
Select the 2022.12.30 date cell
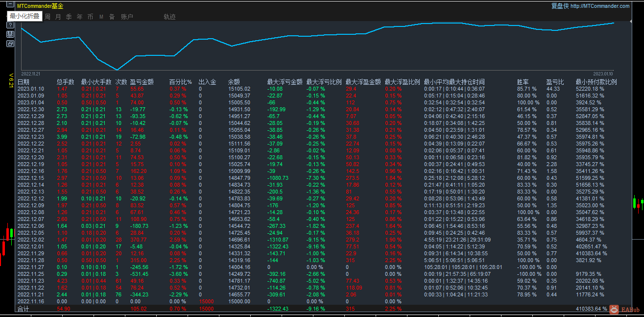(31, 109)
